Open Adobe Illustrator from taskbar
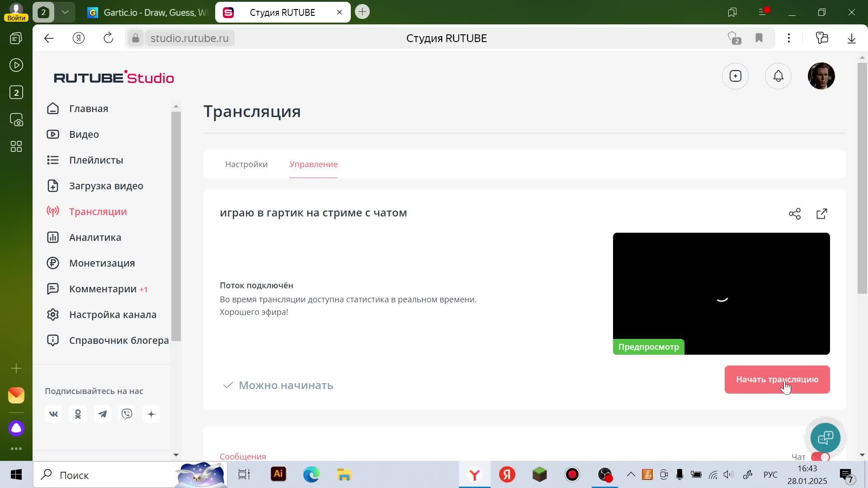868x488 pixels. (278, 474)
